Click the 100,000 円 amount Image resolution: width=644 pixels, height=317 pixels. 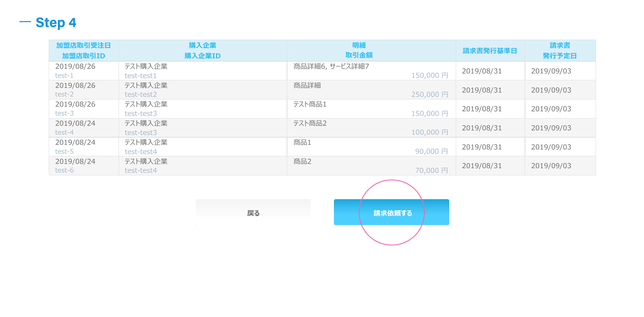(430, 132)
